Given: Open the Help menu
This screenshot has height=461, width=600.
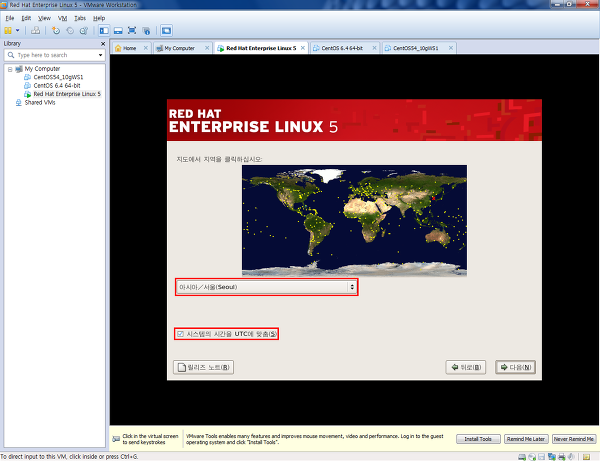Looking at the screenshot, I should [x=99, y=18].
